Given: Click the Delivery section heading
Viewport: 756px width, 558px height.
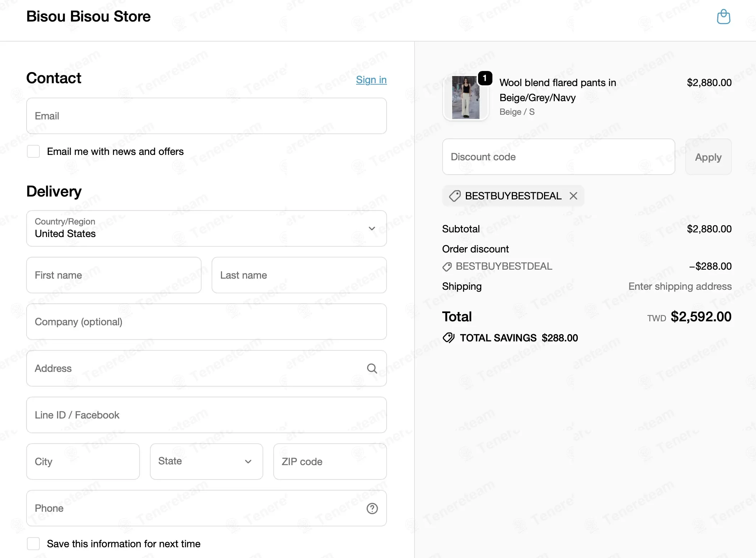Looking at the screenshot, I should (54, 191).
